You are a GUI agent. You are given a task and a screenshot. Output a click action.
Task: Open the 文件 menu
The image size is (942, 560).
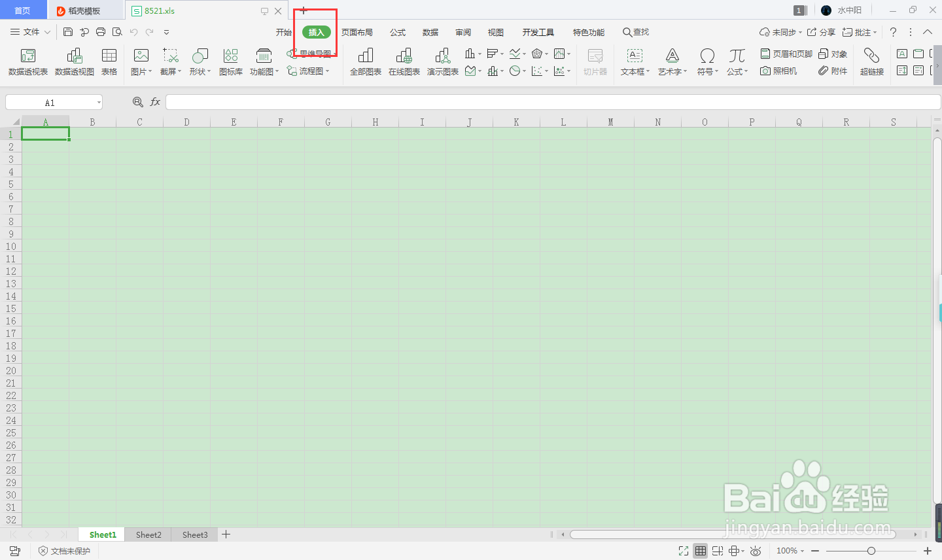click(x=31, y=32)
